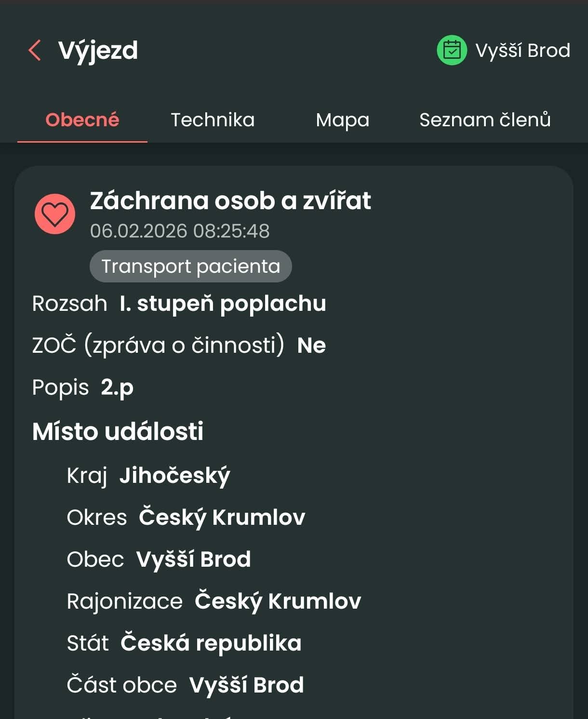This screenshot has height=719, width=588.
Task: Open the Mapa tab
Action: tap(342, 120)
